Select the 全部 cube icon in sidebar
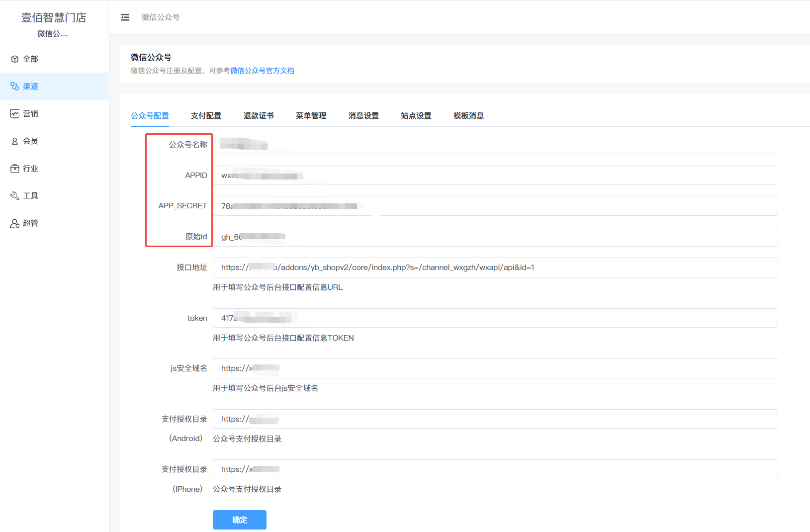The height and width of the screenshot is (532, 810). 15,59
